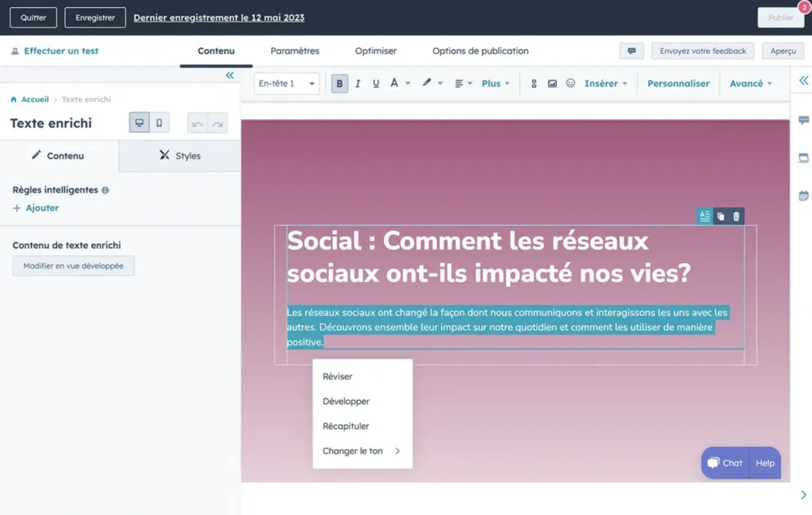
Task: Clone the module with the duplicate icon
Action: [x=720, y=216]
